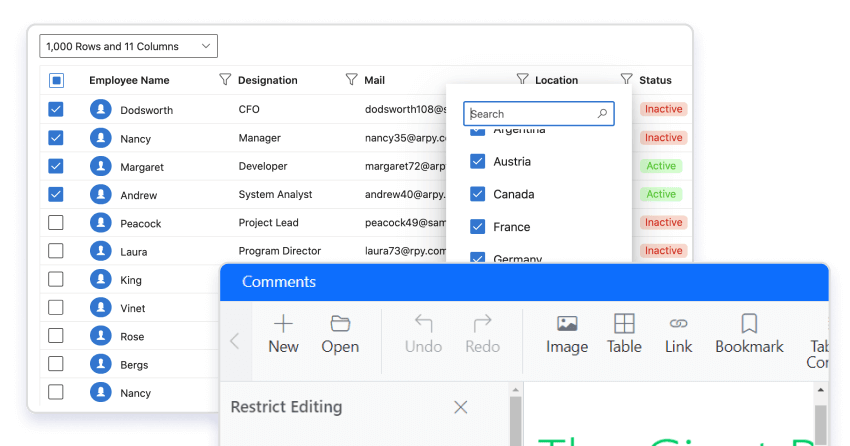This screenshot has width=850, height=446.
Task: Close the Restrict Editing pane
Action: point(460,407)
